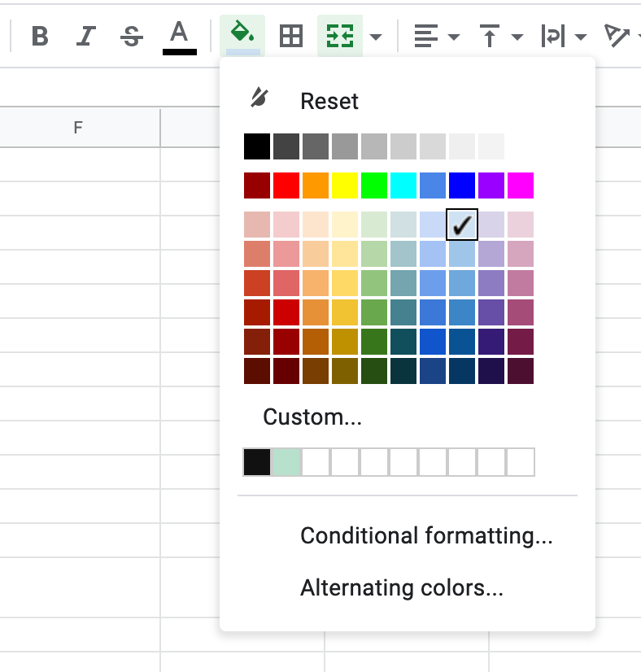Toggle bold formatting

click(41, 36)
